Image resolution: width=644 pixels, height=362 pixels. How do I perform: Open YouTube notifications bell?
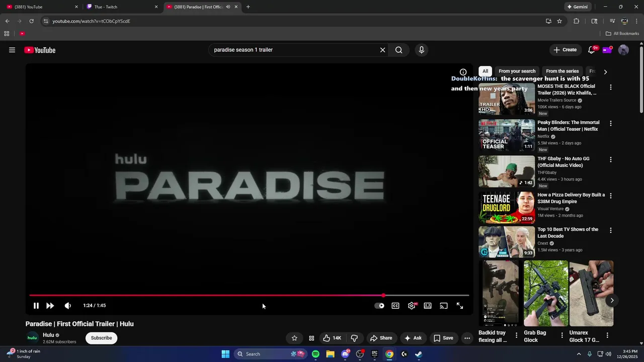click(x=592, y=50)
